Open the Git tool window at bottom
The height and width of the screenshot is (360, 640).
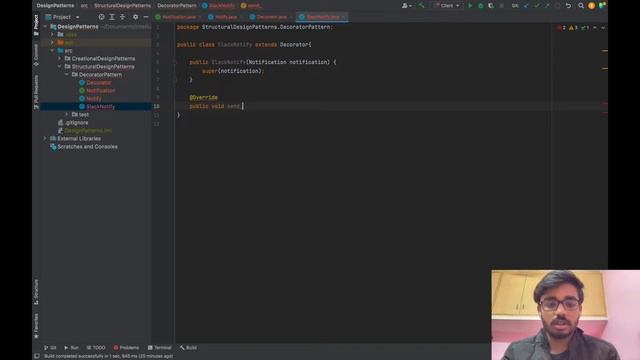50,348
